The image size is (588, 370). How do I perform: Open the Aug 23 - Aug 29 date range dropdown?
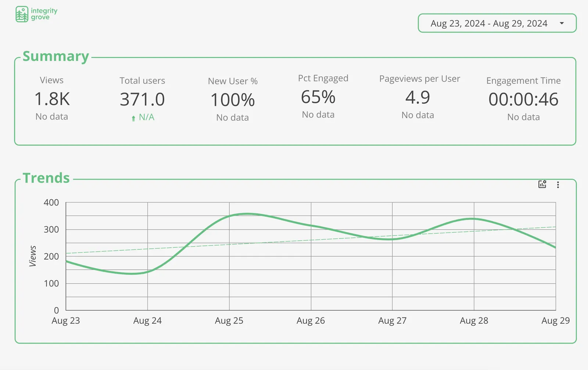497,23
